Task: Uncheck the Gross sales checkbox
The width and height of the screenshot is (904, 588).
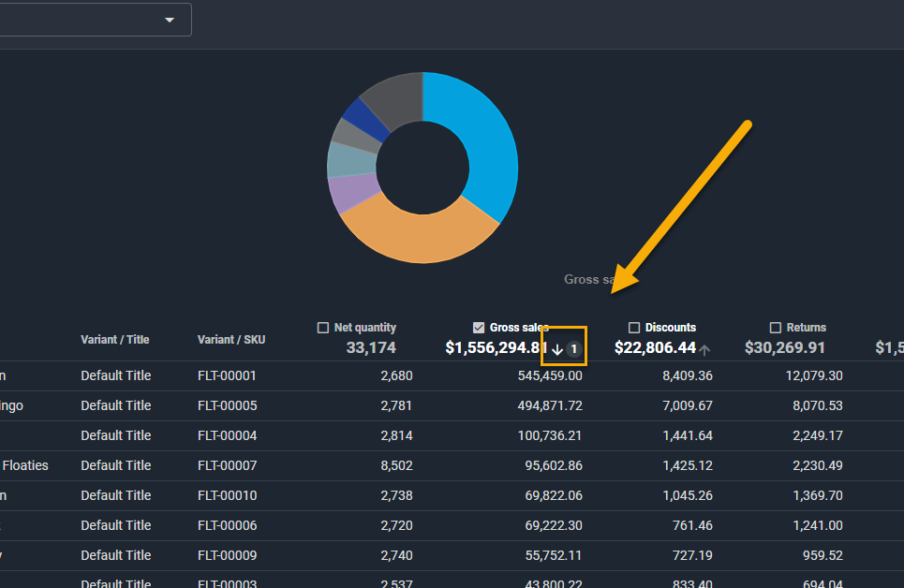Action: [480, 328]
